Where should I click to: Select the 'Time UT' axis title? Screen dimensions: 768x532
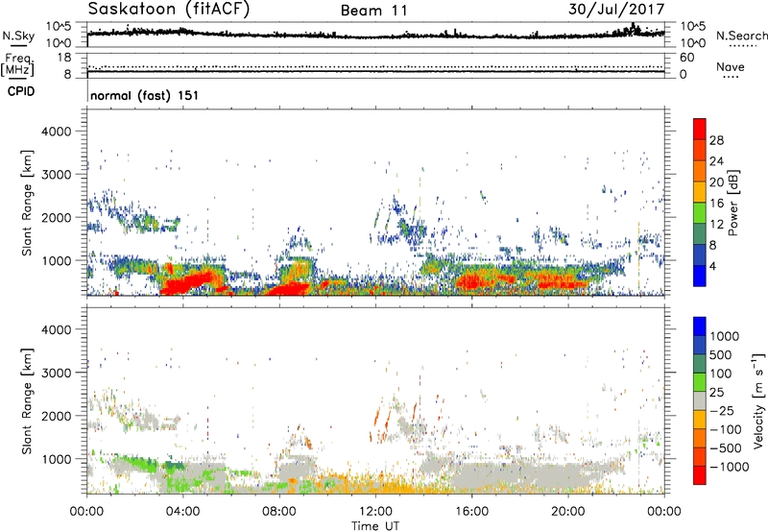click(375, 526)
